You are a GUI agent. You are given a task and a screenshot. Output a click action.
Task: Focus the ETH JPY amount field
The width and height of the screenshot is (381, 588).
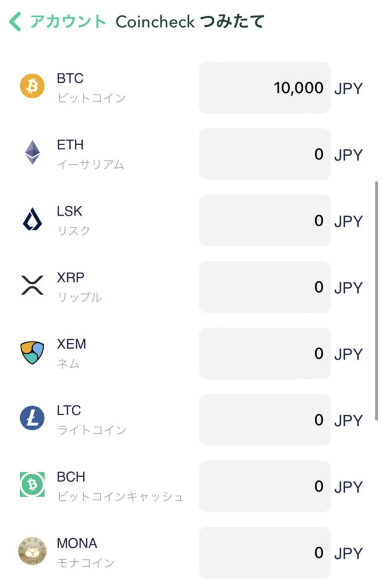[x=265, y=154]
